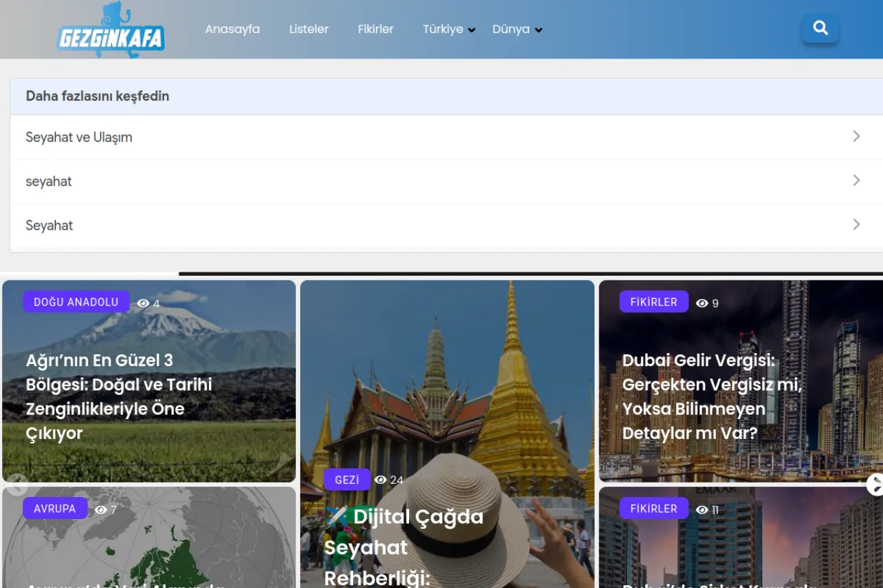Open the Seyahat ve Ulaşım row chevron
This screenshot has width=883, height=588.
click(x=856, y=136)
